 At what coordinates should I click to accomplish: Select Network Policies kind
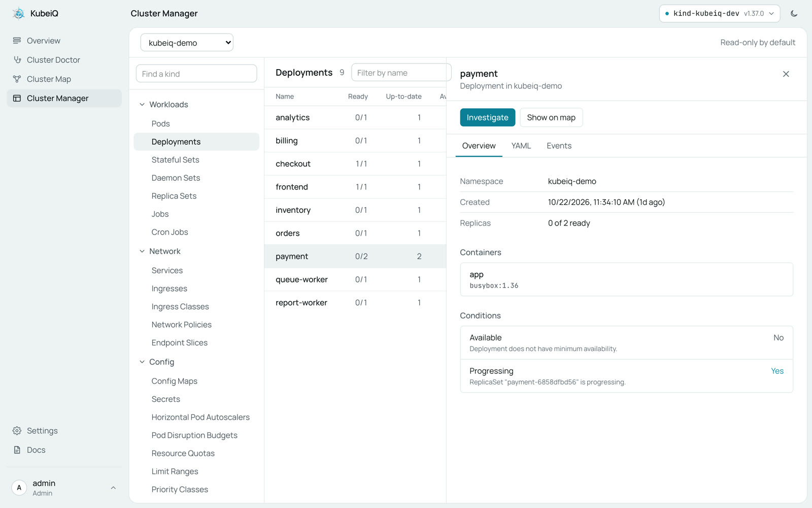click(x=196, y=325)
